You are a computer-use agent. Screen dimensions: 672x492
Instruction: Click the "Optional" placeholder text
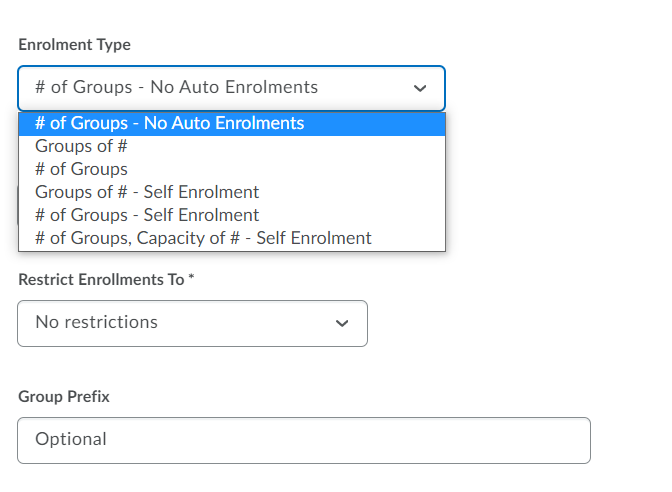click(x=70, y=440)
